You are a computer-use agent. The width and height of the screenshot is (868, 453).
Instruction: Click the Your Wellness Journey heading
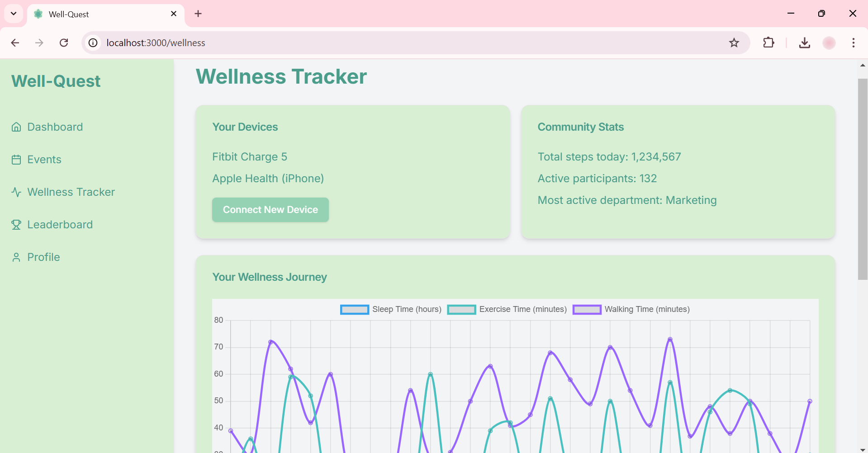pos(270,277)
